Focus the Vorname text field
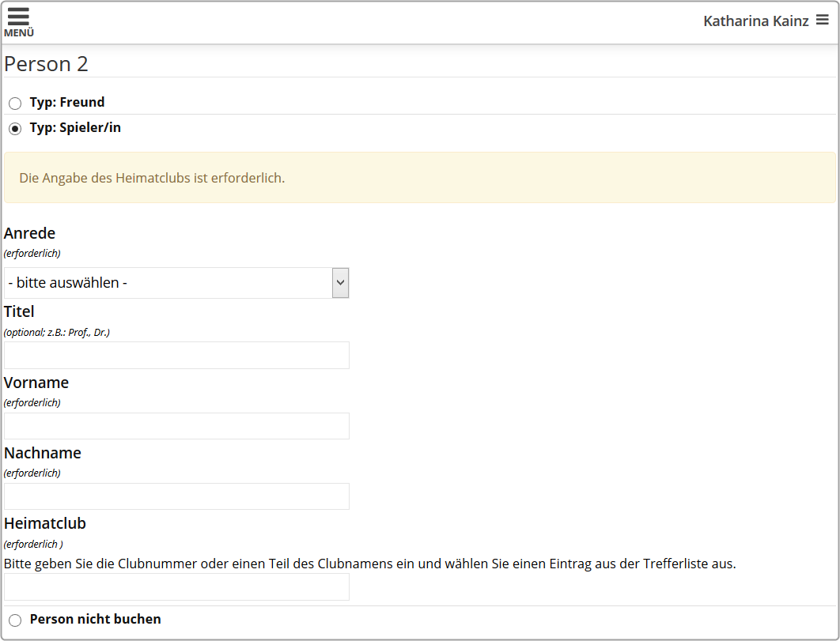Image resolution: width=840 pixels, height=641 pixels. pyautogui.click(x=176, y=426)
